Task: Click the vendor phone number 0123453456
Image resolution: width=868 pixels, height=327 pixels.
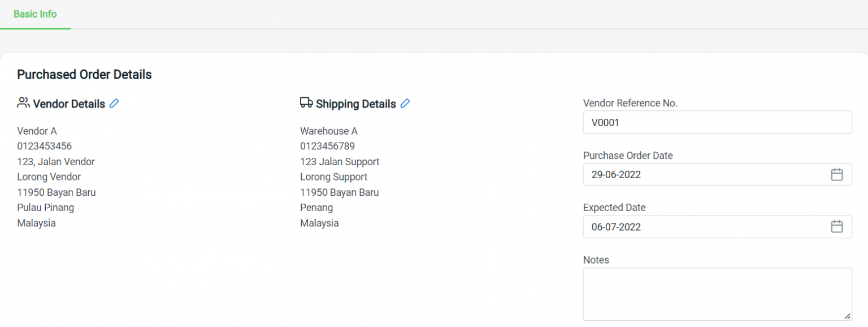Action: pyautogui.click(x=45, y=146)
